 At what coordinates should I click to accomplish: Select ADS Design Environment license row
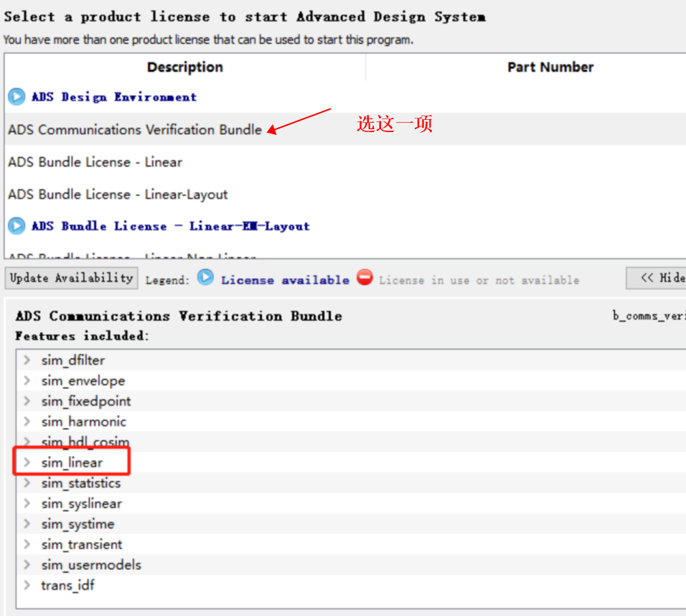(x=345, y=97)
